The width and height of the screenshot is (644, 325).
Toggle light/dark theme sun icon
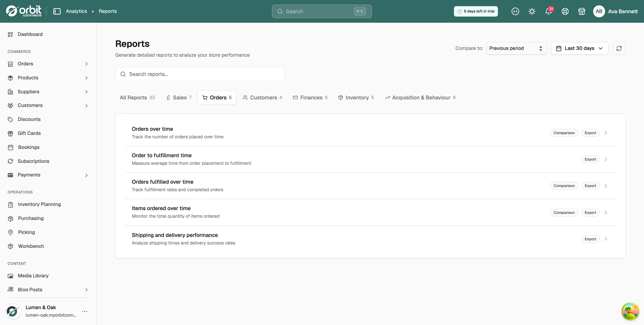coord(532,11)
